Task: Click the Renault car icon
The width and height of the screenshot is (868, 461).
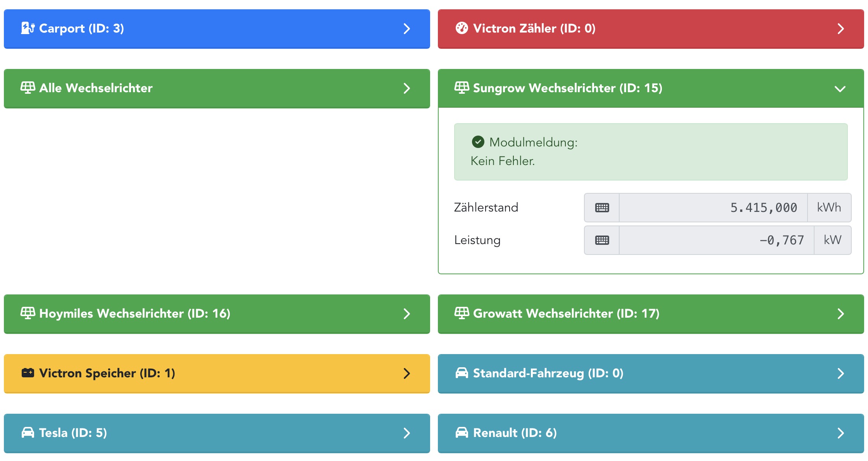Action: (462, 433)
